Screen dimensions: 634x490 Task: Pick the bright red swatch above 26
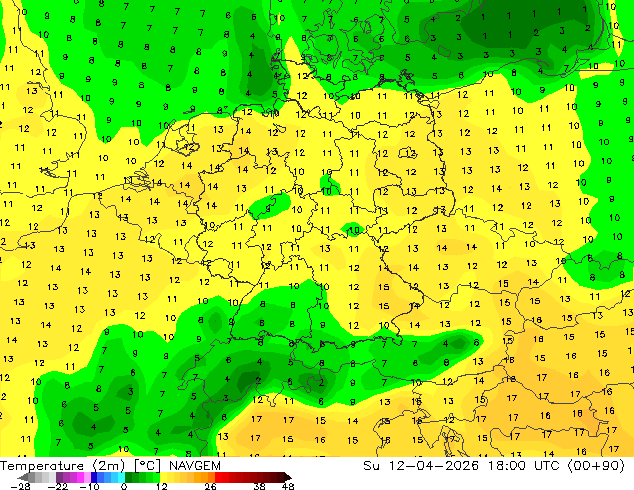(218, 477)
